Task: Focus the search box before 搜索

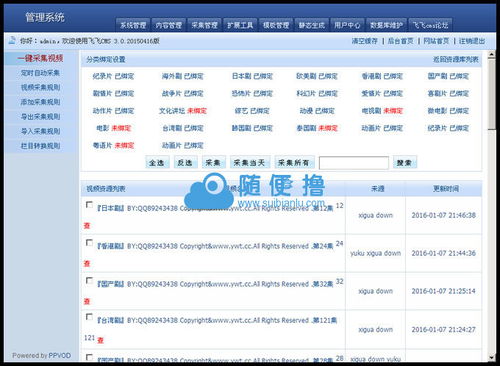Action: coord(354,163)
